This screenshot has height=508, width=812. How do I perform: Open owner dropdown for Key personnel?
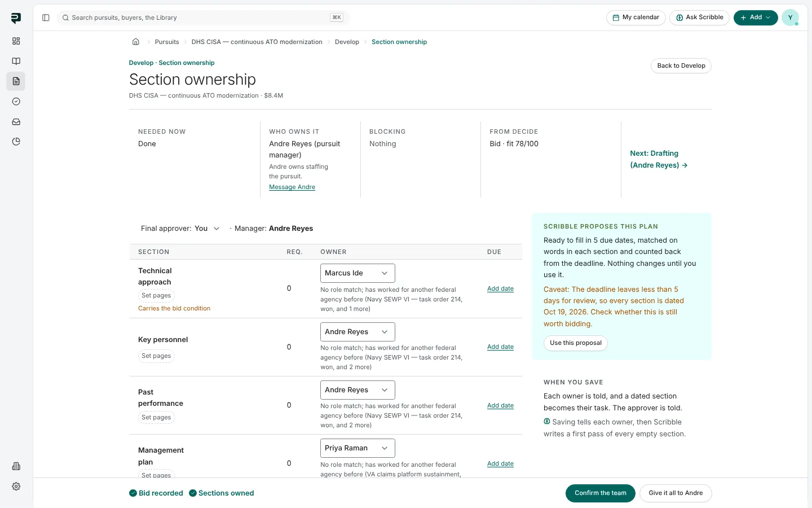tap(358, 332)
